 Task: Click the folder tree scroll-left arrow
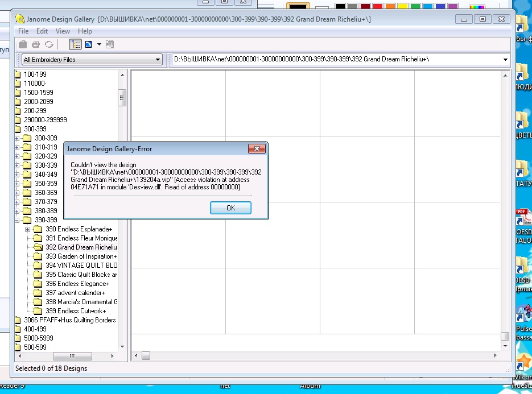pyautogui.click(x=20, y=356)
